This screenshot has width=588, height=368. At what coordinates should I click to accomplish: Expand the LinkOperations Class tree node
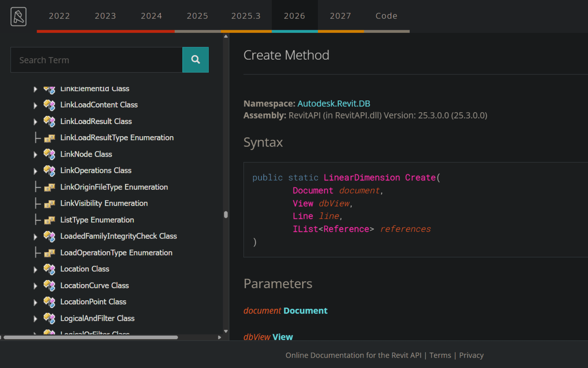[x=35, y=171]
